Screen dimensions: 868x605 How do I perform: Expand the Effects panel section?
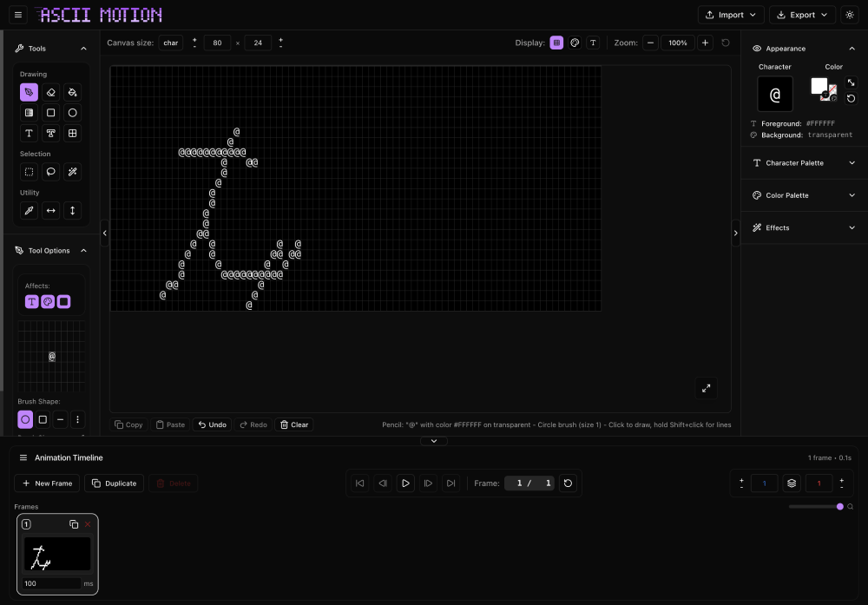tap(804, 227)
